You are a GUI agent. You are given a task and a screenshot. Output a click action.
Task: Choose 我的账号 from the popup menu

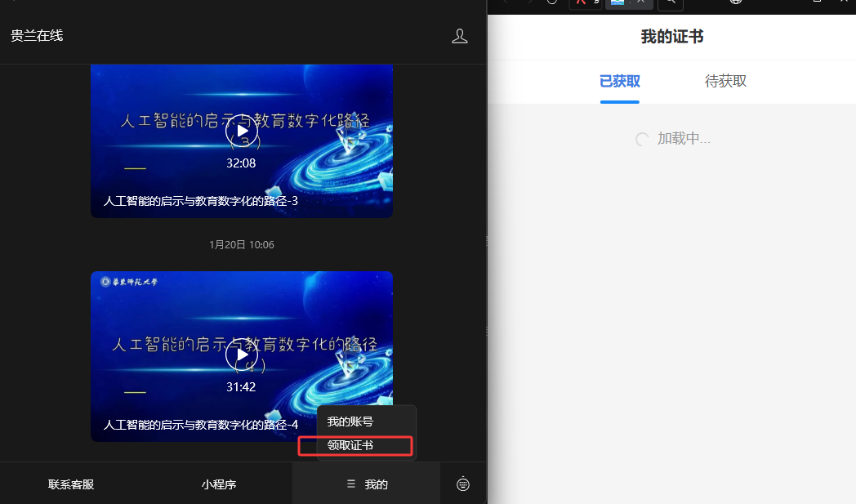(349, 421)
